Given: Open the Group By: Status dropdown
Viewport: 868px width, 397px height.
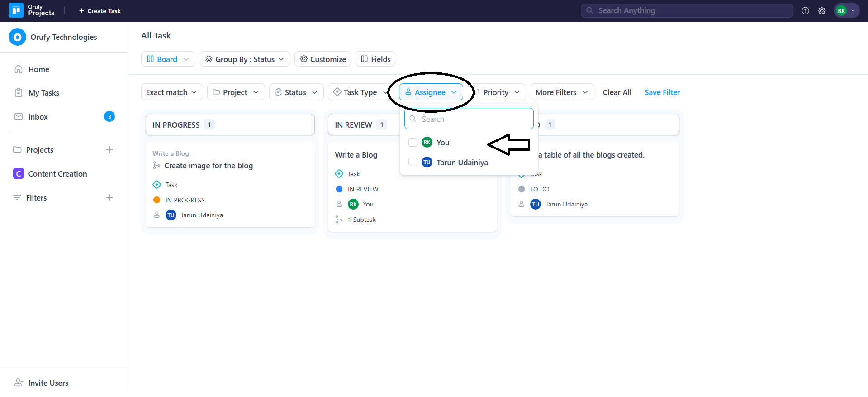Looking at the screenshot, I should pos(245,59).
